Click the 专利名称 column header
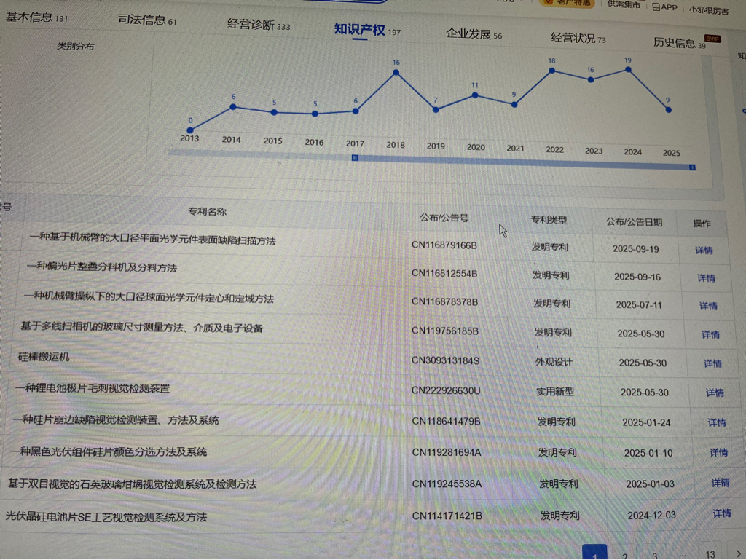This screenshot has width=746, height=560. (207, 212)
